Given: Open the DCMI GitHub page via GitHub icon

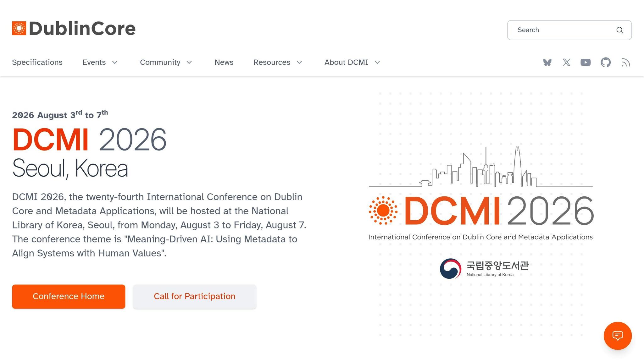Looking at the screenshot, I should click(x=605, y=62).
